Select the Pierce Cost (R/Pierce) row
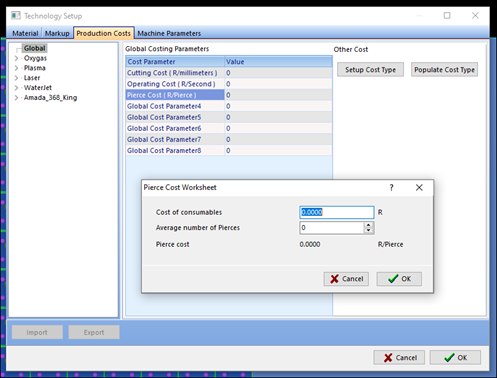Screen dimensions: 497x378 [229, 95]
